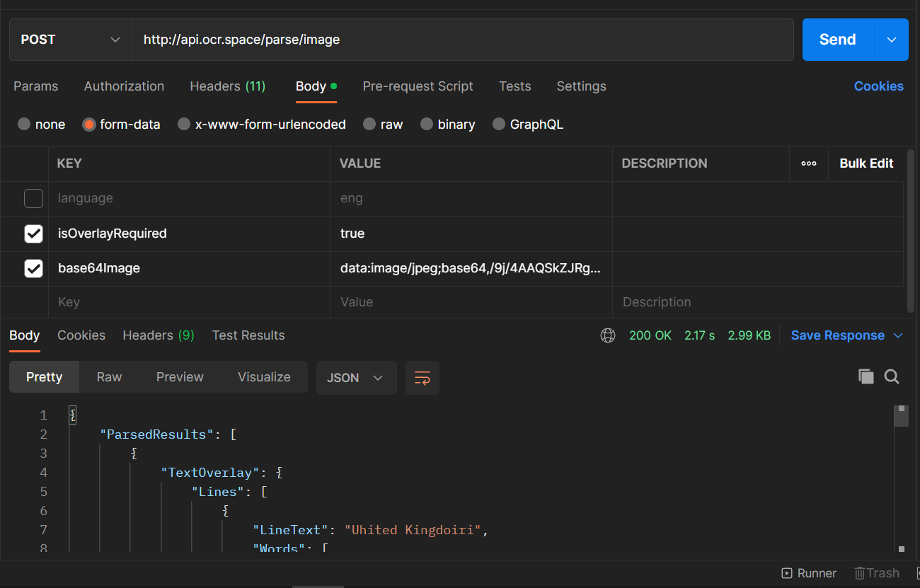Image resolution: width=920 pixels, height=588 pixels.
Task: Click the 200 OK status text
Action: pyautogui.click(x=650, y=335)
